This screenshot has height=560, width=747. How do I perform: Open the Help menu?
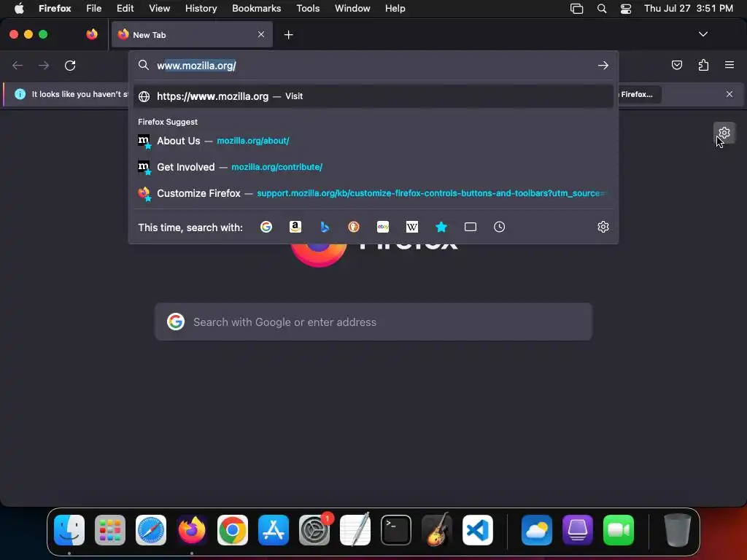tap(395, 8)
